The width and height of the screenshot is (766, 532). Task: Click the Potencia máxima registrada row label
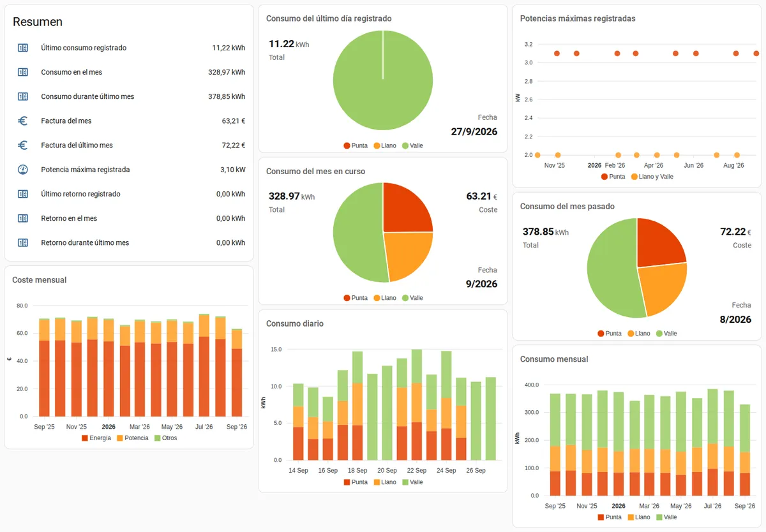tap(86, 170)
